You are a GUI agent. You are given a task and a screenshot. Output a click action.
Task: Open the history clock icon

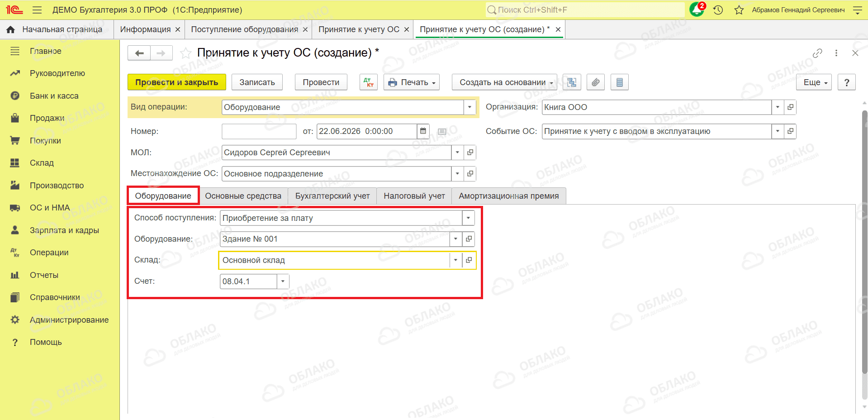tap(718, 10)
